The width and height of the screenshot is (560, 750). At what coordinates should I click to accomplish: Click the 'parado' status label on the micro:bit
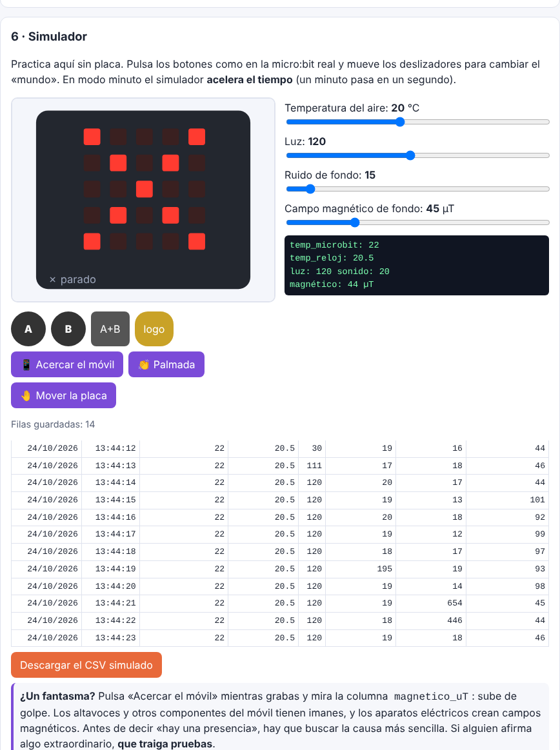click(x=73, y=279)
